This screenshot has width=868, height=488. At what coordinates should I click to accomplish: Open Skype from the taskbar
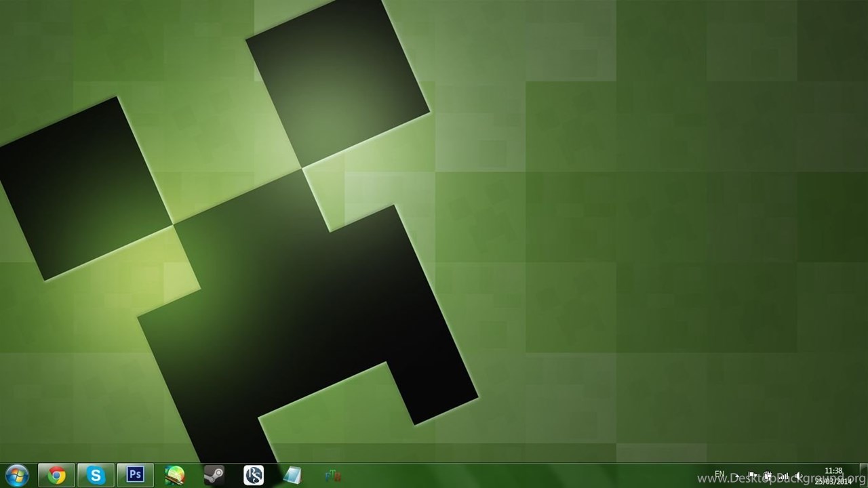pyautogui.click(x=96, y=475)
